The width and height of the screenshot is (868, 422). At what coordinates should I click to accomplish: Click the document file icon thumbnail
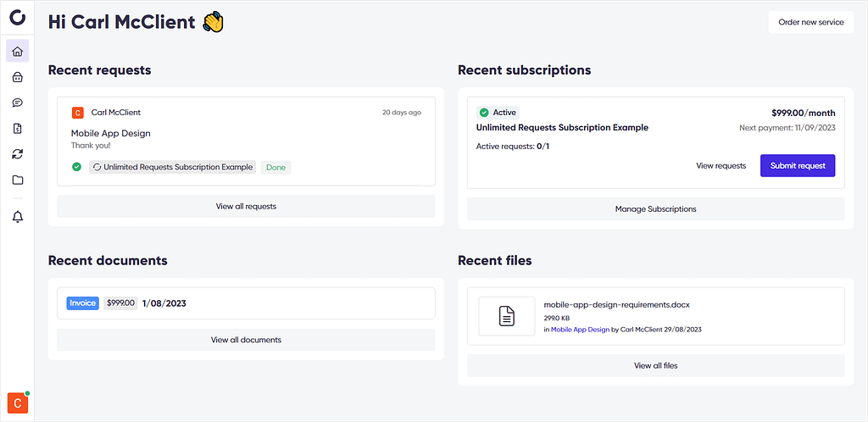point(507,316)
